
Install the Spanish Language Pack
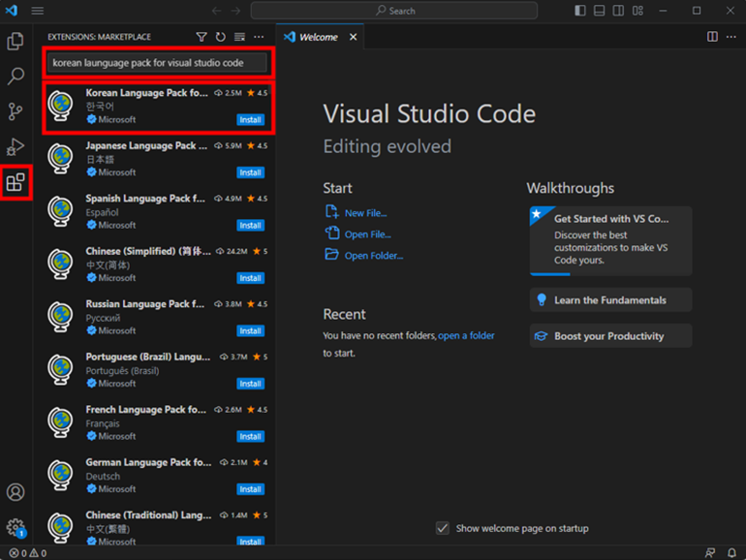(x=250, y=225)
